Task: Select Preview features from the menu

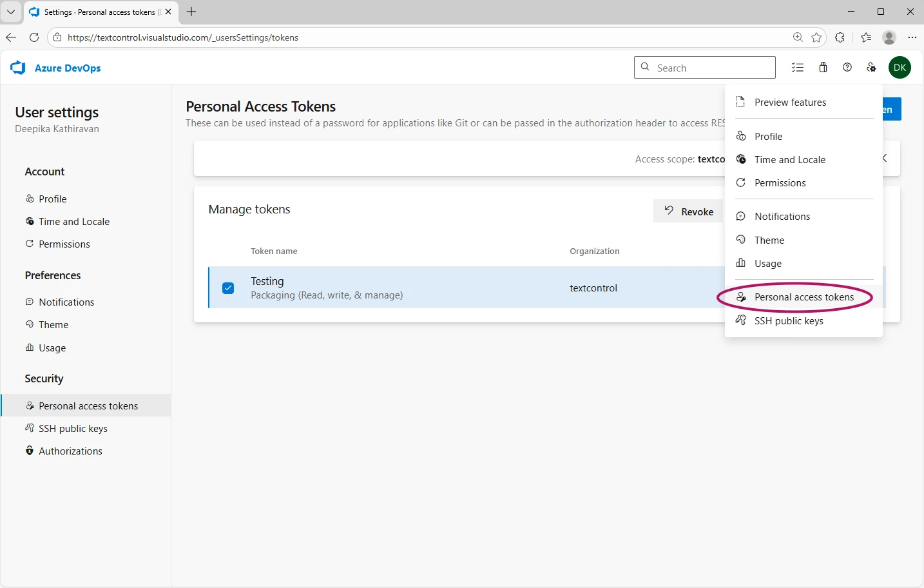Action: click(x=790, y=102)
